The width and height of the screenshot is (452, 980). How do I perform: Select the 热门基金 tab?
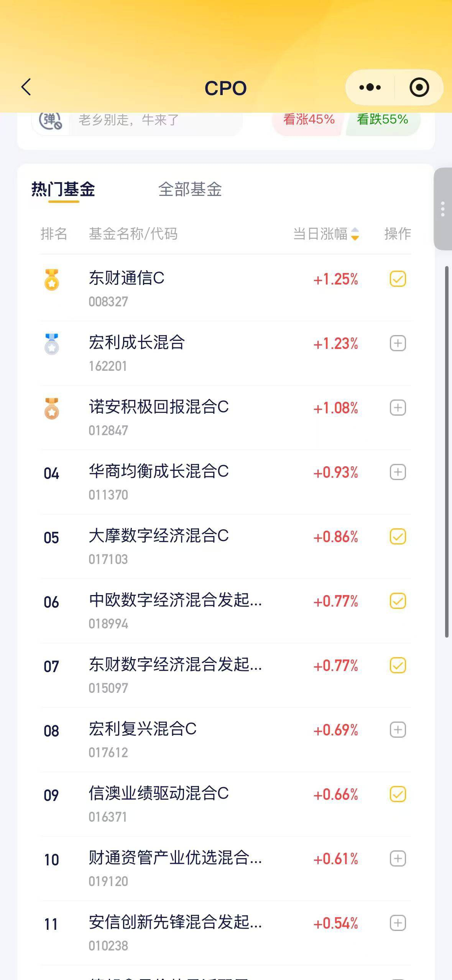coord(63,189)
